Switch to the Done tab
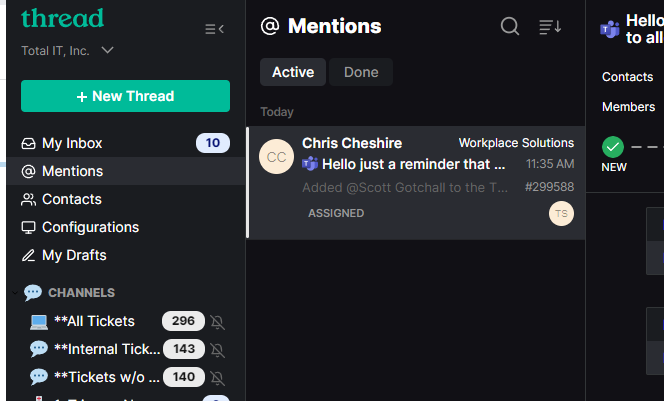Viewport: 664px width, 401px height. point(361,72)
